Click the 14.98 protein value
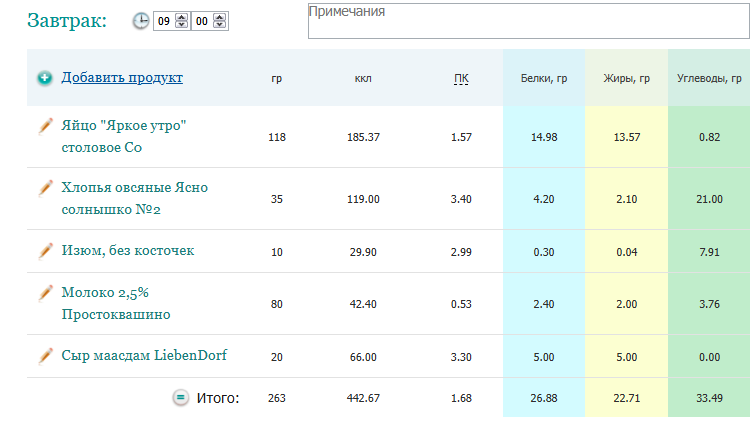Viewport: 750px width, 424px height. click(544, 137)
